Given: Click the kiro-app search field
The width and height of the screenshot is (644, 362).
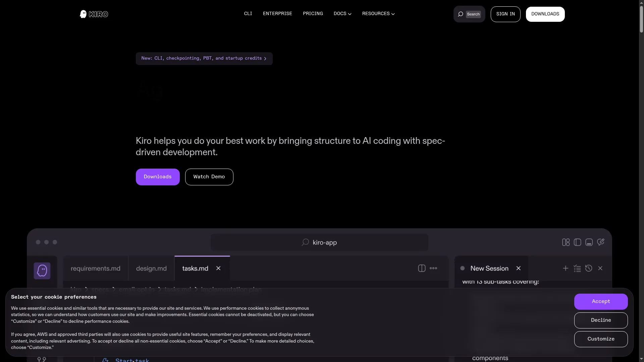Looking at the screenshot, I should pos(319,242).
